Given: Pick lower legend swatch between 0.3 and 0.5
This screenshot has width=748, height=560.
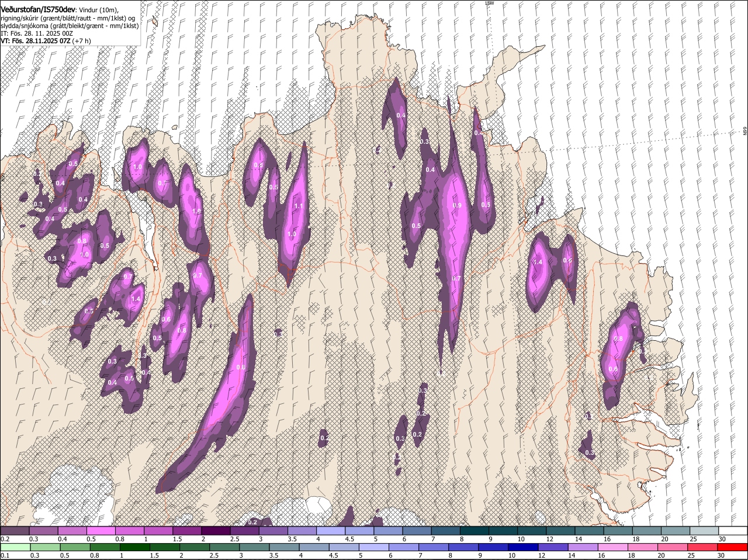Looking at the screenshot, I should coord(46,547).
